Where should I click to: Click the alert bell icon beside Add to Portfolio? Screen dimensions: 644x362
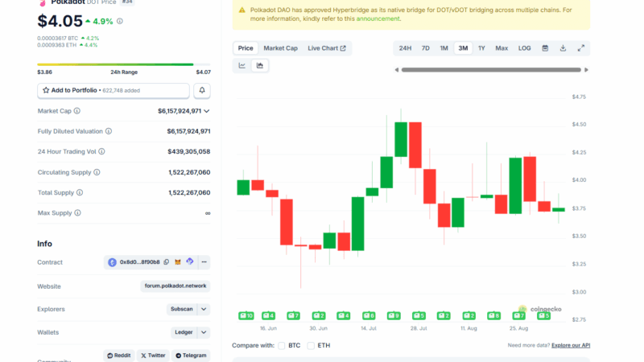[202, 90]
